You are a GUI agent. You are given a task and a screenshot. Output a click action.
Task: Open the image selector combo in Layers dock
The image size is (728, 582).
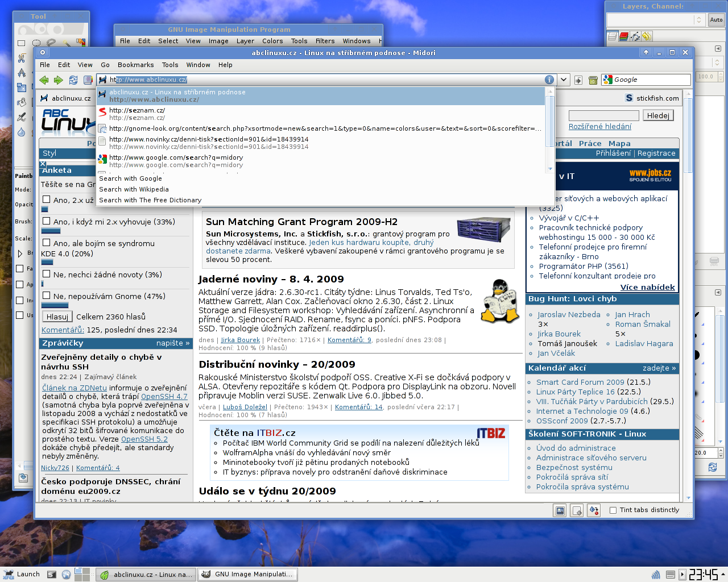pos(656,20)
